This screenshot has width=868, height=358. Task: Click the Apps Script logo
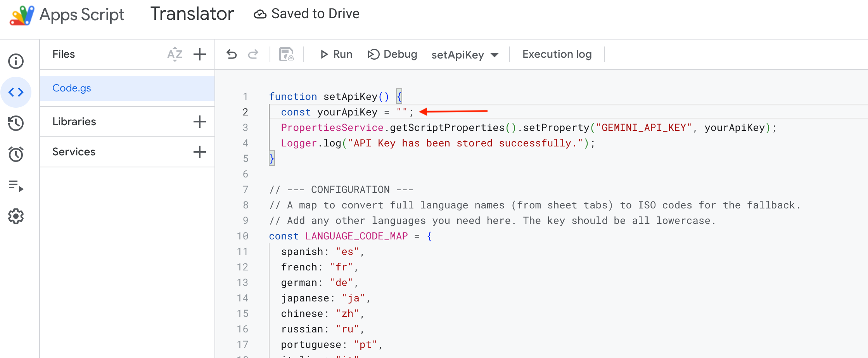(22, 15)
